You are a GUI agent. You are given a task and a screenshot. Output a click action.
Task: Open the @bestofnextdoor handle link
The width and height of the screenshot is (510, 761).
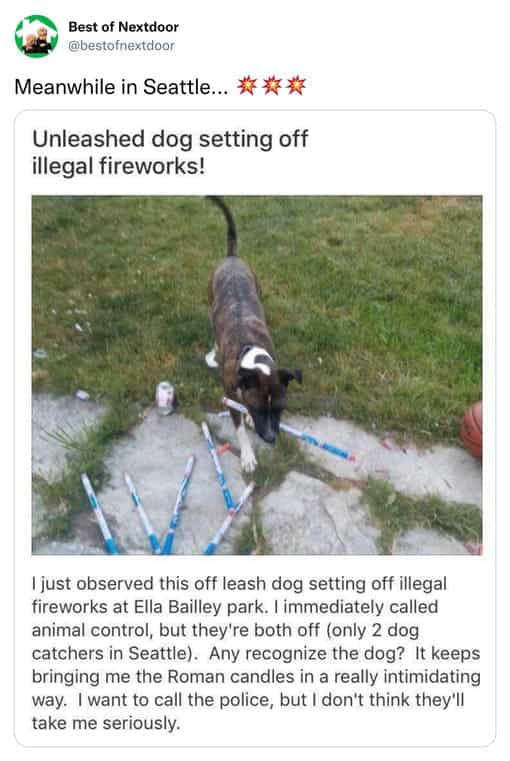coord(121,46)
